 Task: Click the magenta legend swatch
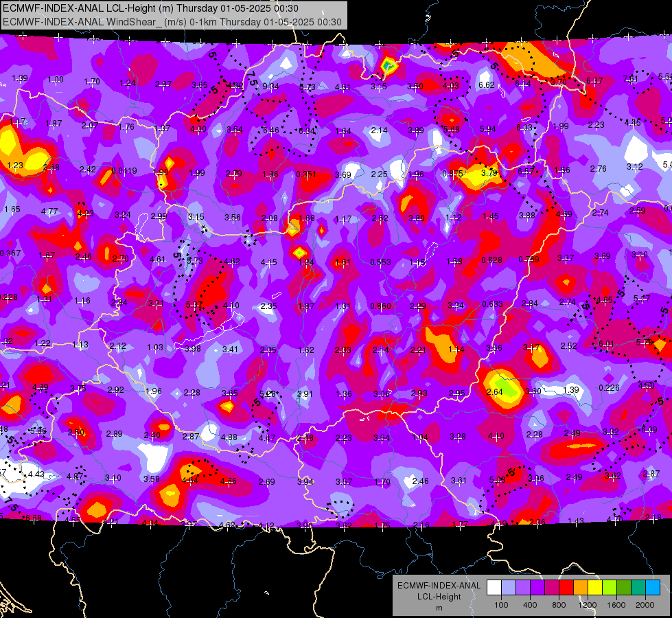tap(552, 588)
